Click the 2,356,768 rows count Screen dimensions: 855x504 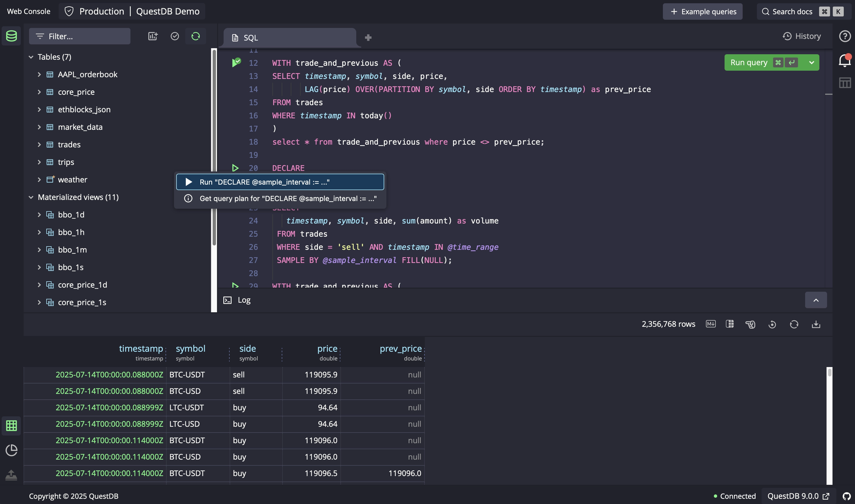tap(668, 324)
